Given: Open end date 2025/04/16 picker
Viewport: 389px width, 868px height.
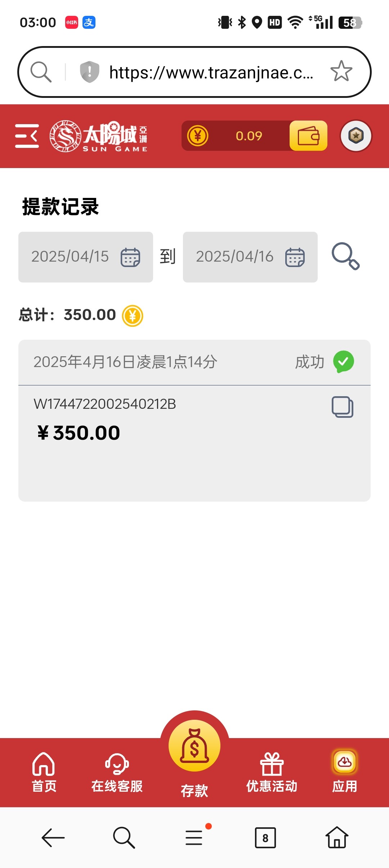Looking at the screenshot, I should coord(250,257).
